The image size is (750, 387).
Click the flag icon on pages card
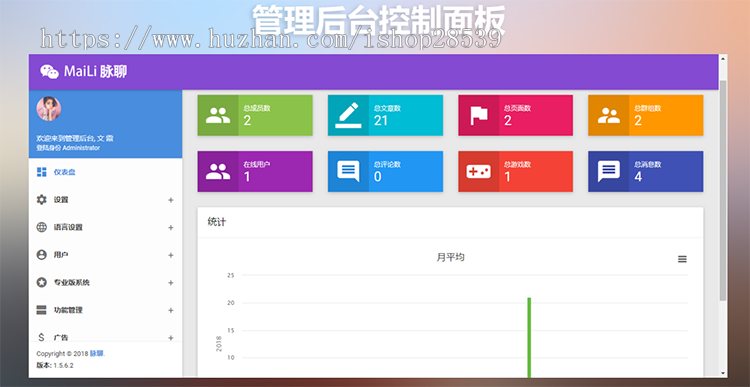coord(479,115)
